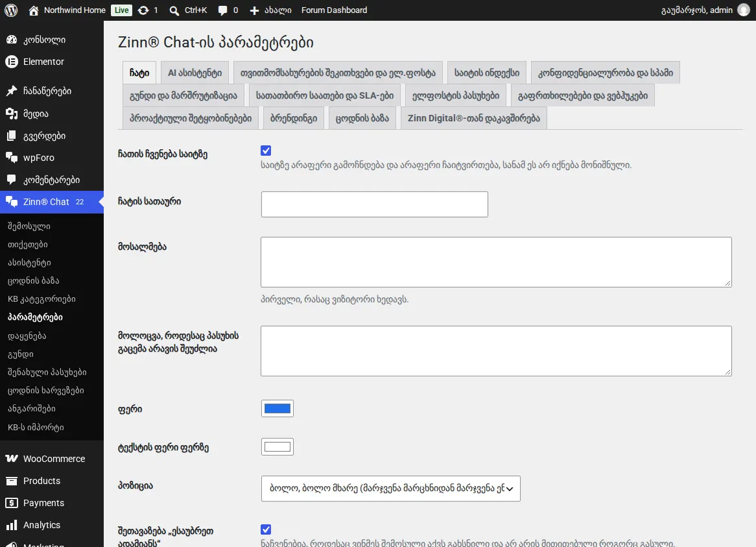This screenshot has width=756, height=547.
Task: Open the Products archive icon
Action: coord(12,481)
